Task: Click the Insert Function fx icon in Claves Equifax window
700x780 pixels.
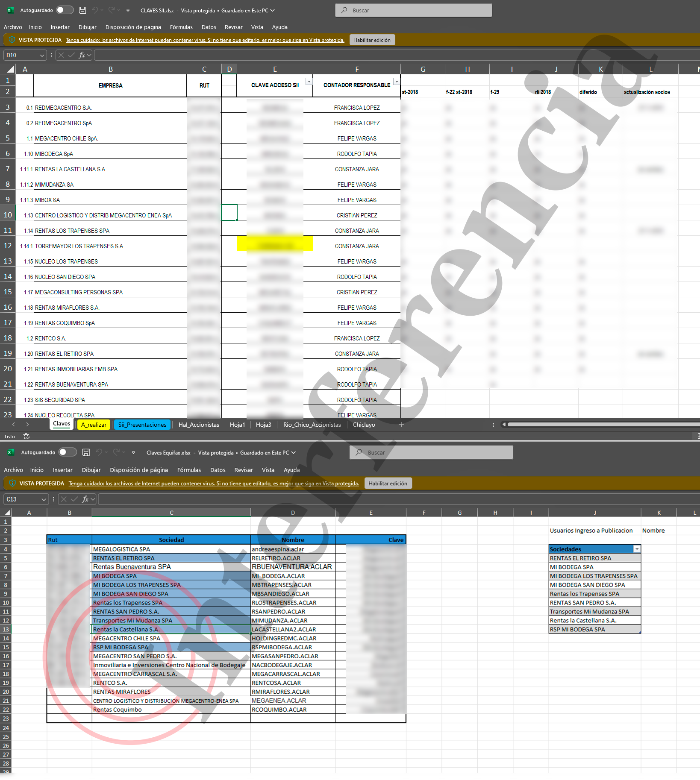Action: (85, 499)
